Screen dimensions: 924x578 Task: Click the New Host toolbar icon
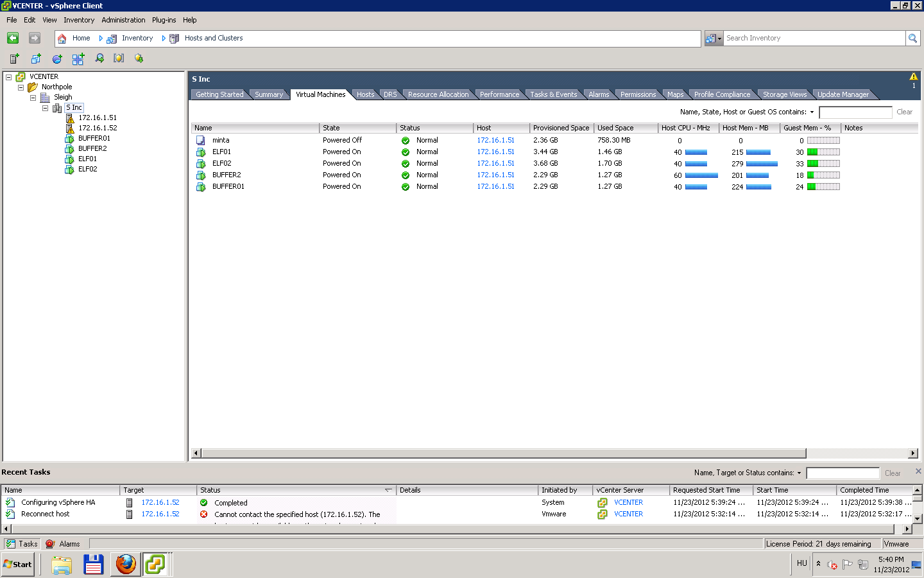[14, 58]
